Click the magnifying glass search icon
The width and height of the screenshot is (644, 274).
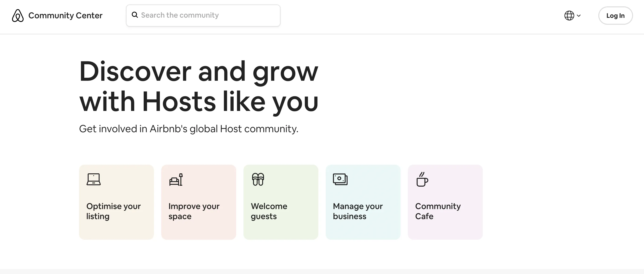click(135, 15)
